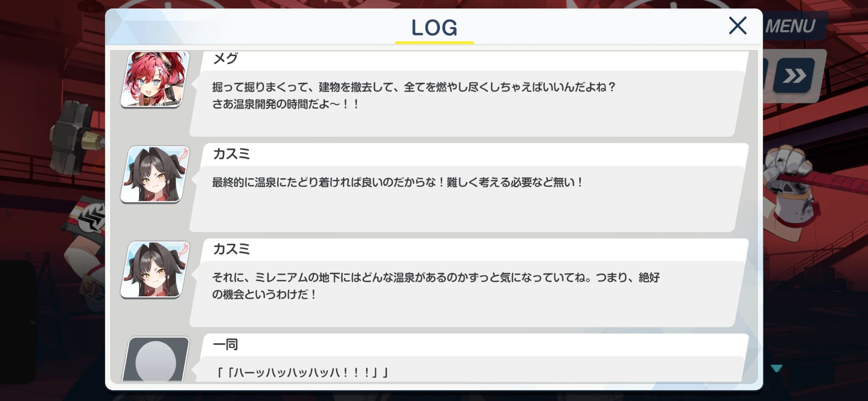Click the red-haired Megu portrait
This screenshot has height=401, width=868.
click(x=155, y=79)
